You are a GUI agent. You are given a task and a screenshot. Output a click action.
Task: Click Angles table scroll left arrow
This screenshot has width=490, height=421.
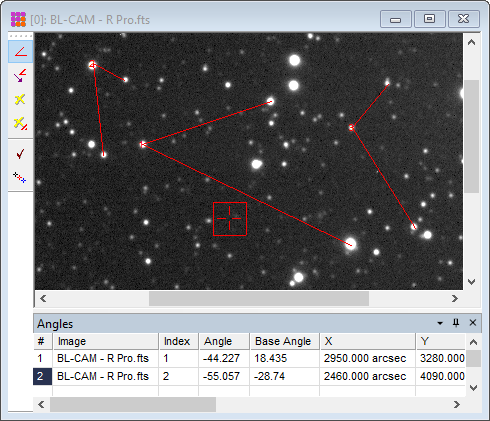(41, 404)
